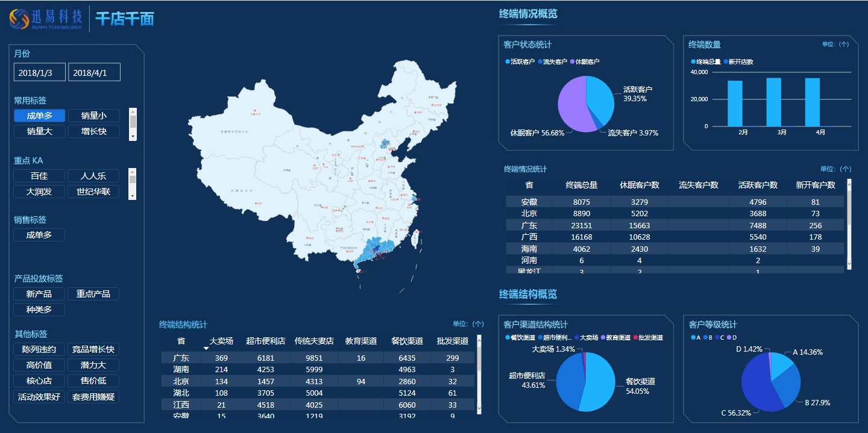Click the 活跃客户 legend dot

tap(508, 61)
